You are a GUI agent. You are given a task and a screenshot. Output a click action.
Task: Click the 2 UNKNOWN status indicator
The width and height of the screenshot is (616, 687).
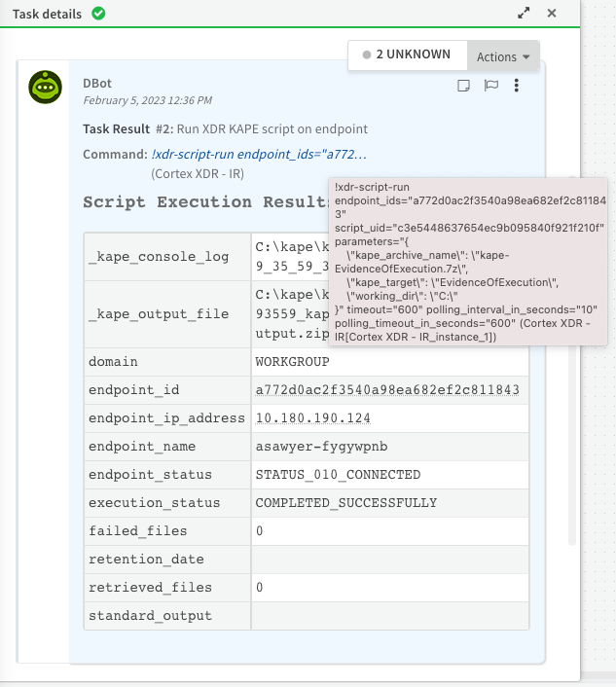(408, 56)
